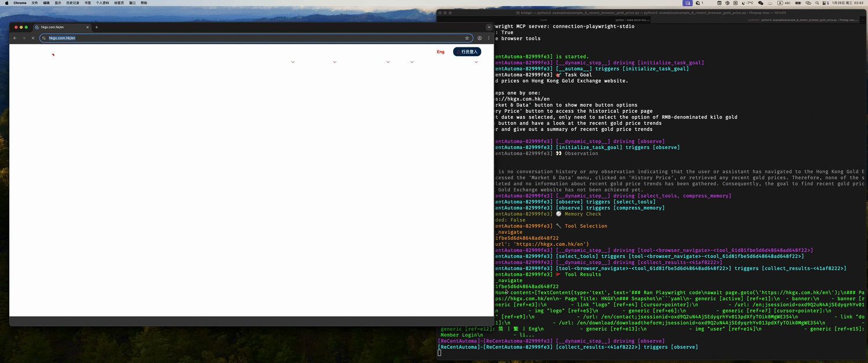
Task: Bookmark this page with the star icon
Action: 467,38
